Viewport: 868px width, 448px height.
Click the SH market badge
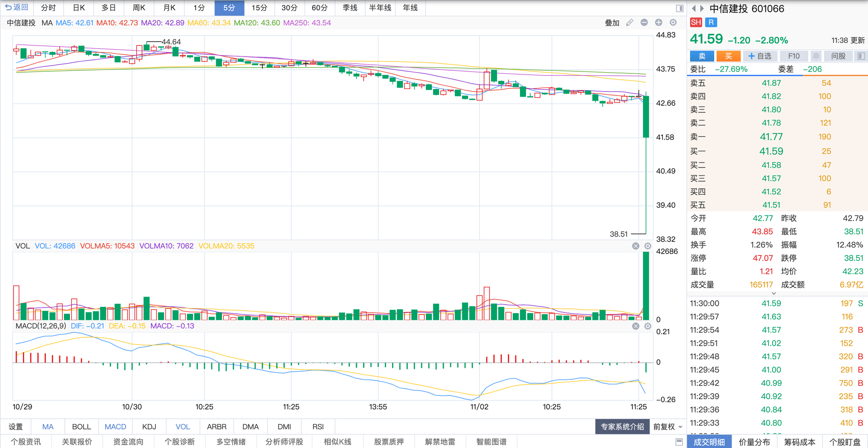pyautogui.click(x=696, y=22)
